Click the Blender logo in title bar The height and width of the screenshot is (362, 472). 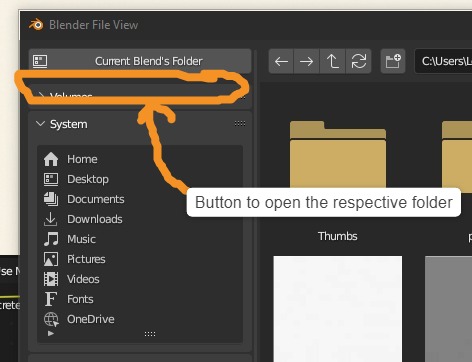click(x=36, y=25)
